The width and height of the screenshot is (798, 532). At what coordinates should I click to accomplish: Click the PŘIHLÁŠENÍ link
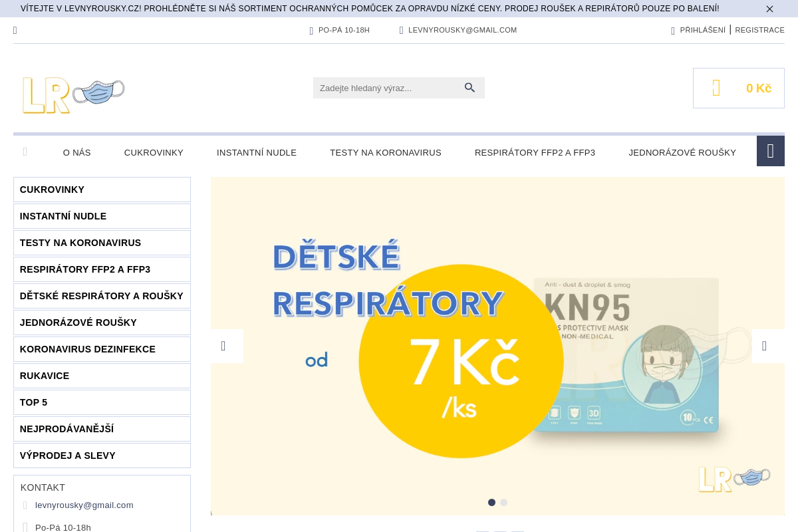pos(702,30)
